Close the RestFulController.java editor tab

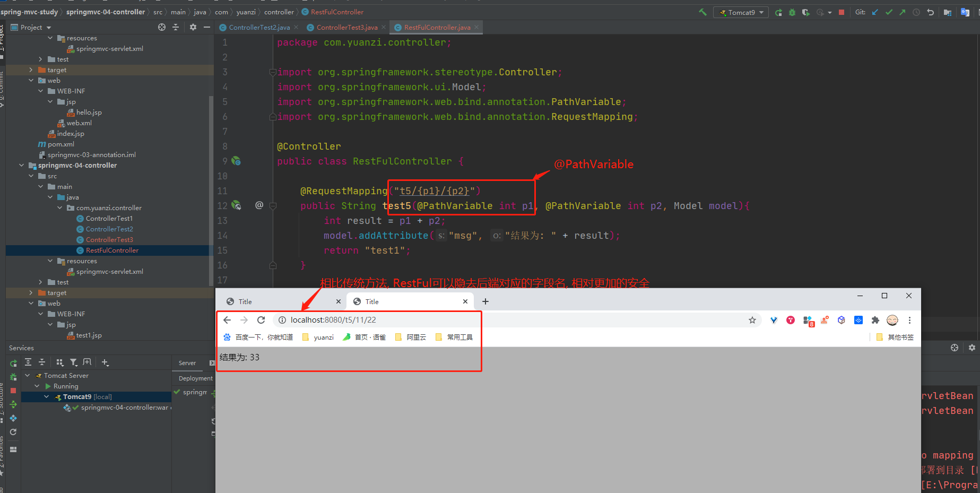476,28
